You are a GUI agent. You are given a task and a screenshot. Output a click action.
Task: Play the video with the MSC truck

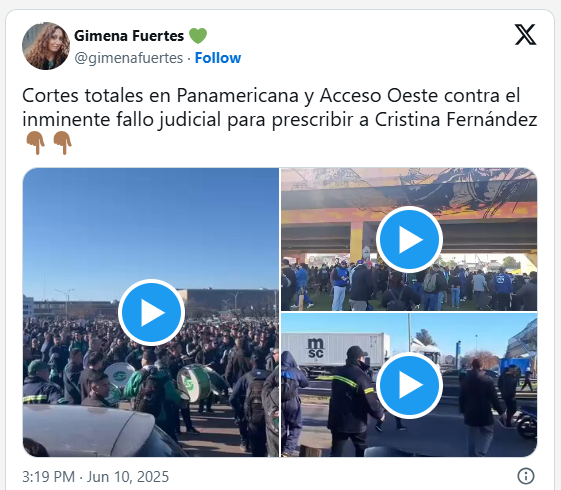(409, 385)
